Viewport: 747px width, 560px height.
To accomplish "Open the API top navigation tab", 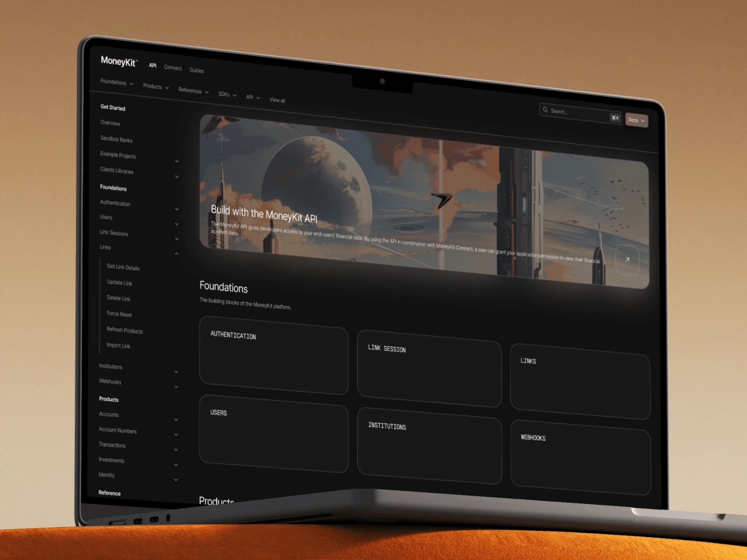I will point(153,65).
